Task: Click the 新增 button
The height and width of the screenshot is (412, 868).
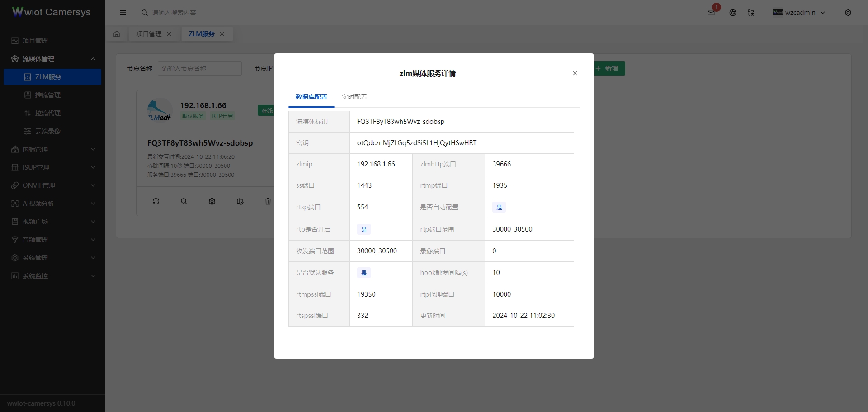Action: click(x=609, y=68)
